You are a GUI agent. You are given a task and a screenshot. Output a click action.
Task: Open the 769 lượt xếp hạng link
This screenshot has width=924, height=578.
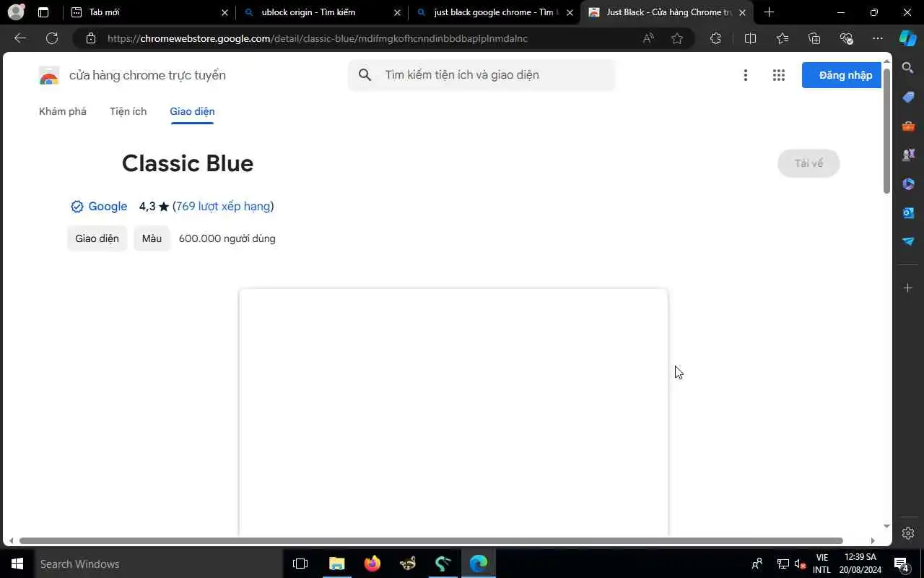223,207
